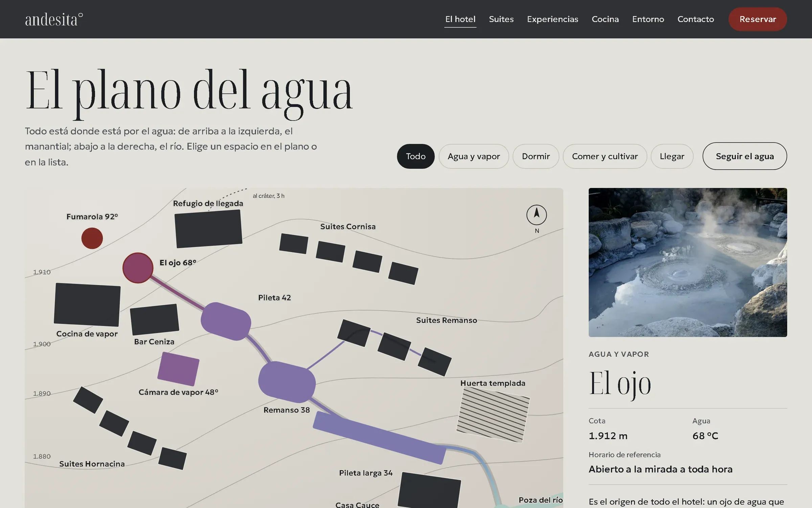Open Experiencias in the navigation

[x=552, y=19]
